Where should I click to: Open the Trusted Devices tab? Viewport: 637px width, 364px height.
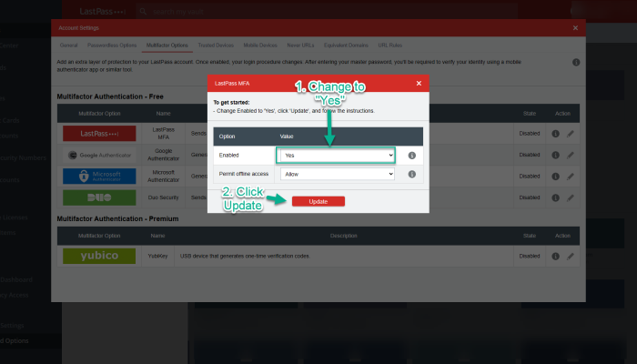216,45
